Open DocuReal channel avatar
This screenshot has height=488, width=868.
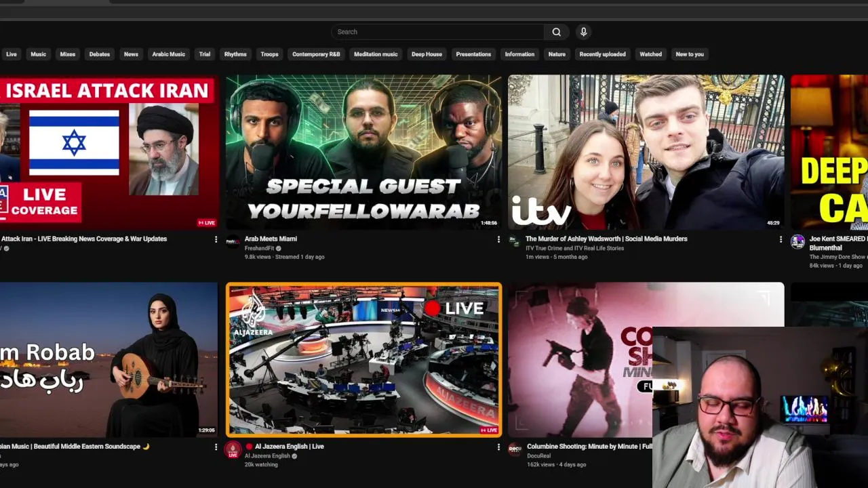[515, 449]
